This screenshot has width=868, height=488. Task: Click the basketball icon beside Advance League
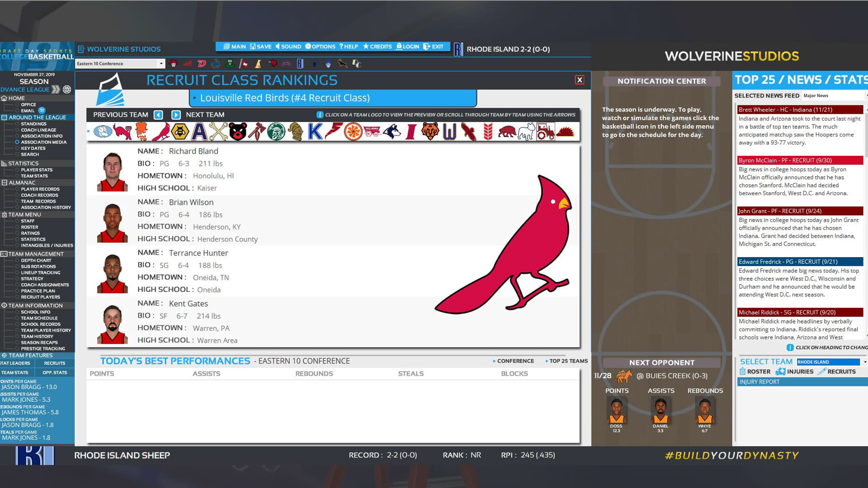(x=67, y=89)
